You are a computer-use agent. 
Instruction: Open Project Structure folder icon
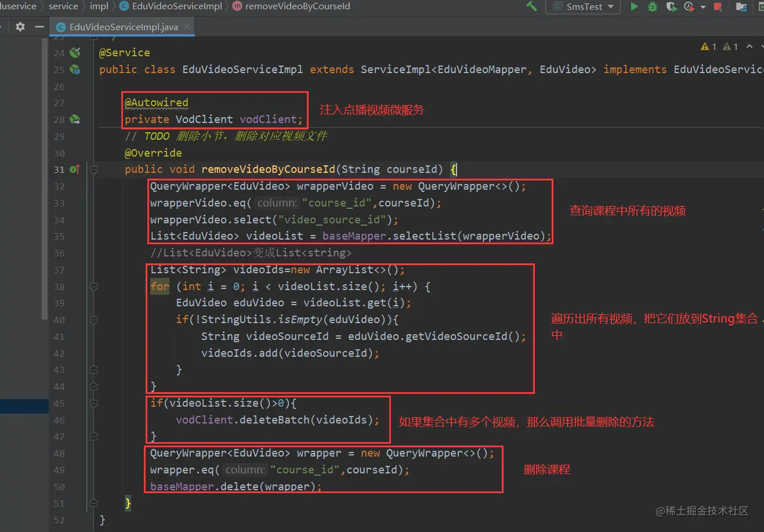(741, 6)
